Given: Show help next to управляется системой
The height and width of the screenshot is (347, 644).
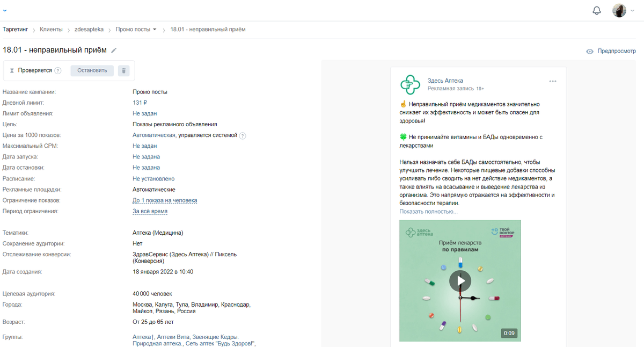Looking at the screenshot, I should (243, 135).
